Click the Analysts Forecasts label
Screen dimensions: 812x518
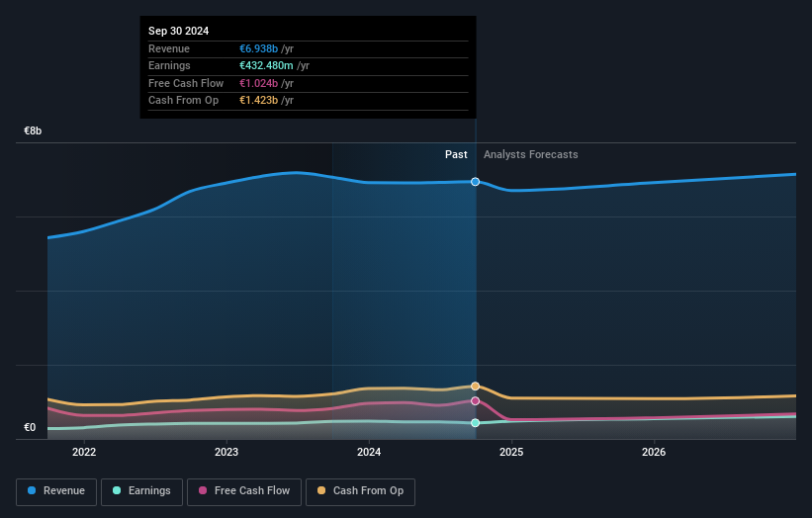click(x=531, y=154)
